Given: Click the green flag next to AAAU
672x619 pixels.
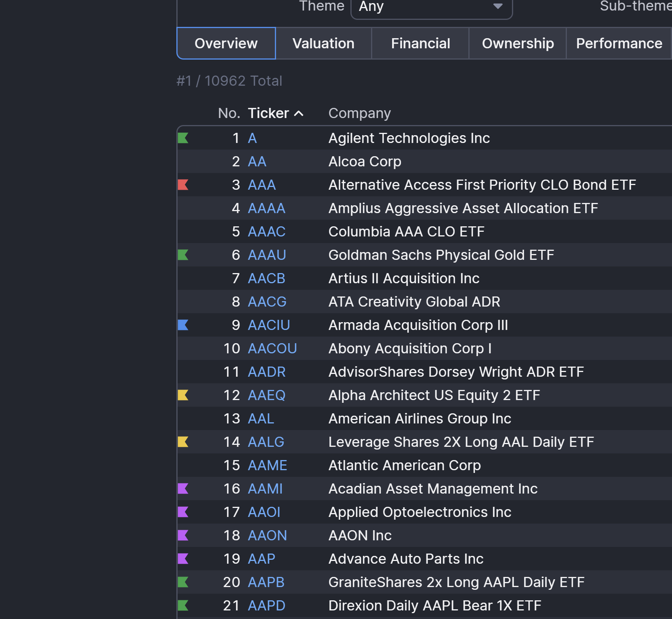Looking at the screenshot, I should (x=183, y=255).
